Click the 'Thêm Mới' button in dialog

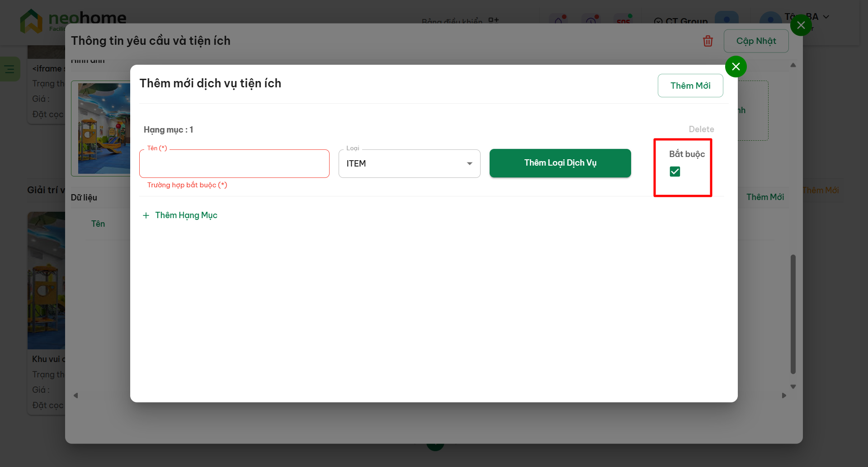[x=690, y=86]
